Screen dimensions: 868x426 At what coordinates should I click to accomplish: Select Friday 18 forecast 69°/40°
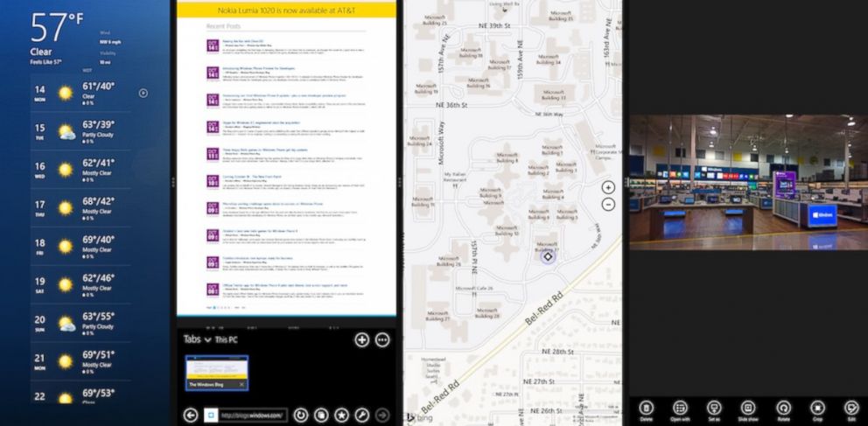pos(81,246)
